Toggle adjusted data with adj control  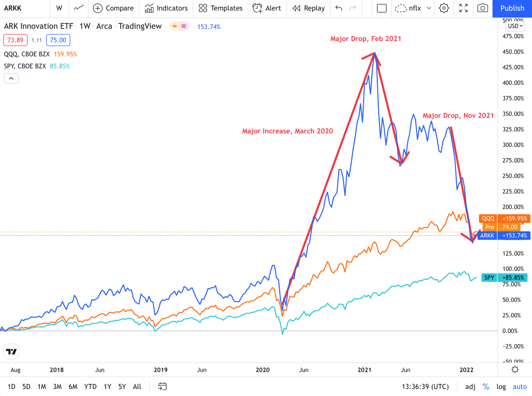(470, 387)
